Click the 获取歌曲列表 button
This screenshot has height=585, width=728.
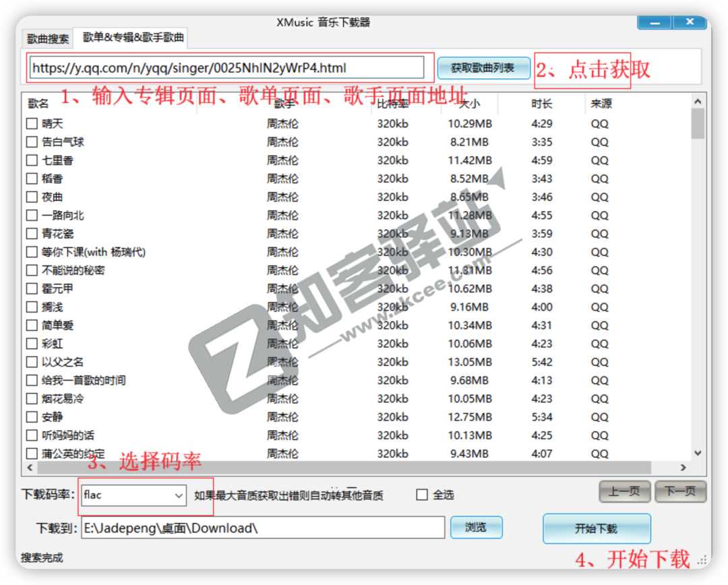[x=485, y=67]
